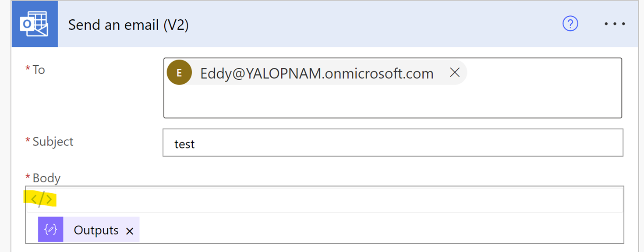Remove the Outputs token from Body
644x252 pixels.
coord(130,231)
